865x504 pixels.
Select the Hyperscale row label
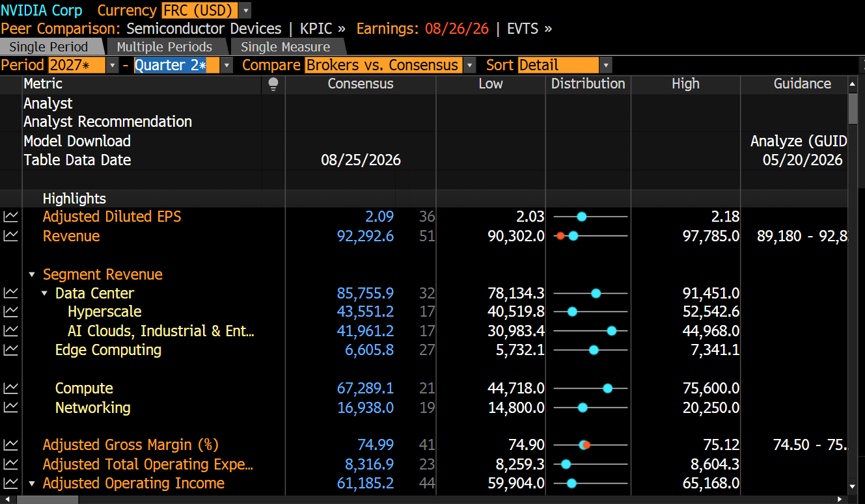104,312
